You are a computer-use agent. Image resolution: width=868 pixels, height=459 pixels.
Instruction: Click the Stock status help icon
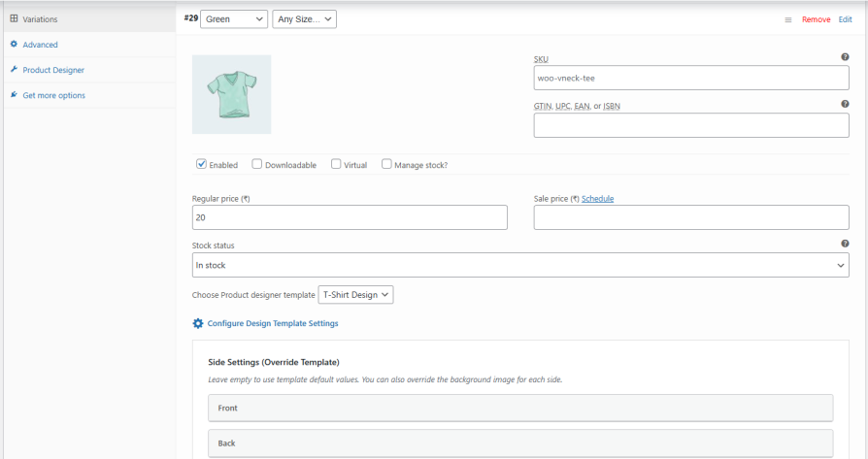[x=845, y=245]
